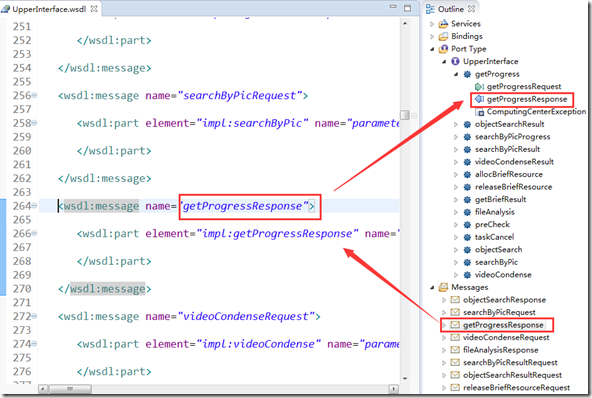The image size is (592, 398).
Task: Click the horizontal scrollbar left arrow
Action: click(43, 389)
